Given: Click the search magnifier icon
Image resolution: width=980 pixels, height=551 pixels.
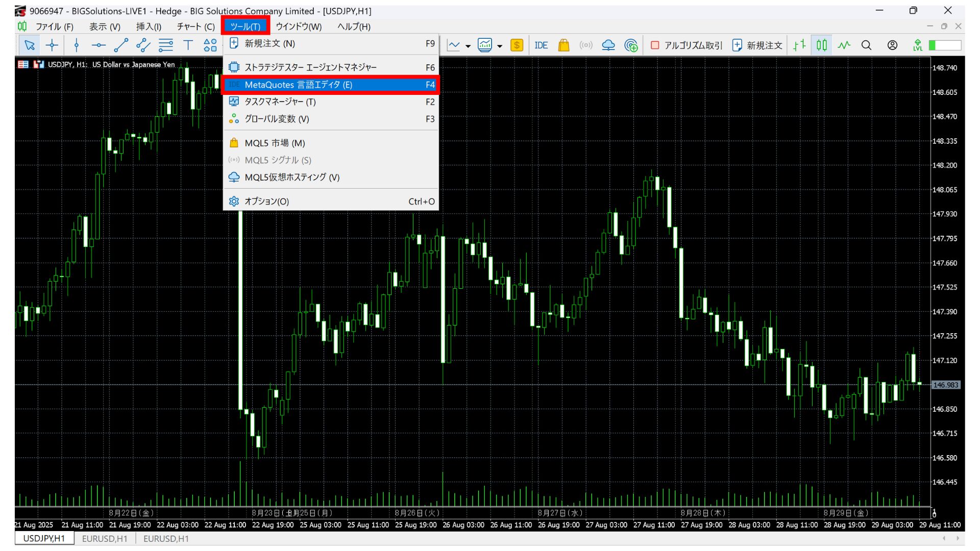Looking at the screenshot, I should pyautogui.click(x=866, y=45).
